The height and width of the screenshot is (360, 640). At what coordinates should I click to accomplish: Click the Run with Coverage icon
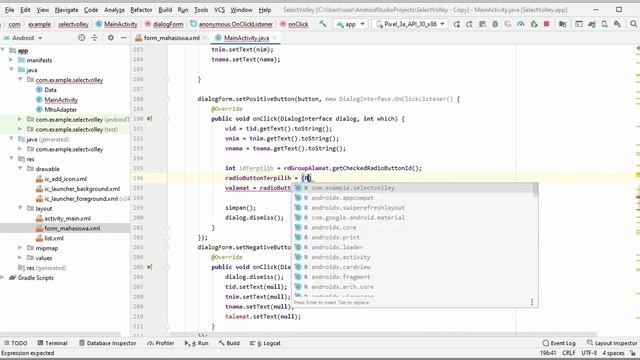coord(508,24)
